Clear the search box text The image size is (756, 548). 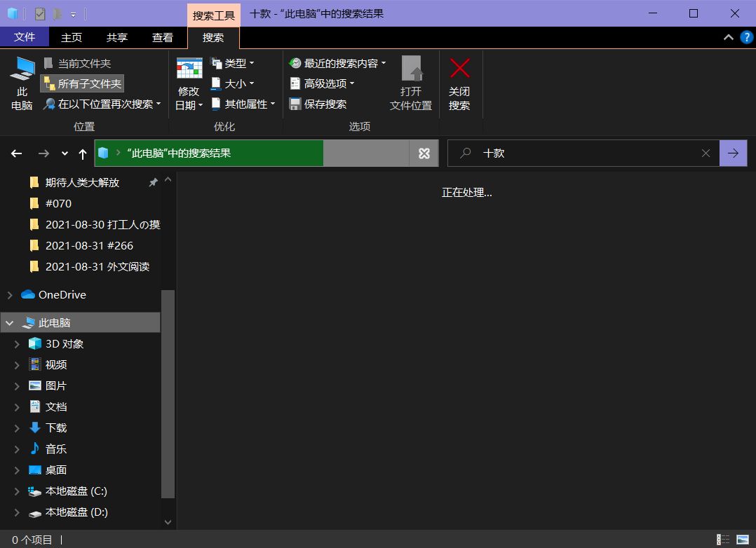[706, 153]
